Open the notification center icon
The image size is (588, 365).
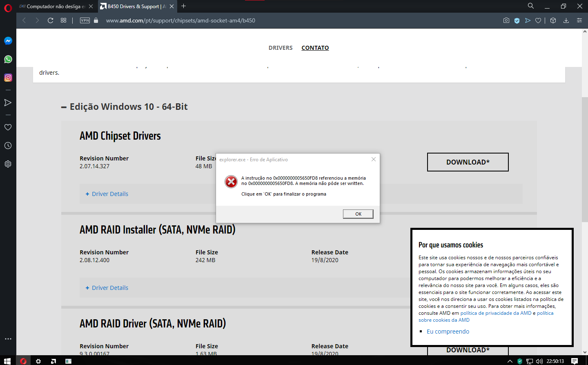point(575,361)
